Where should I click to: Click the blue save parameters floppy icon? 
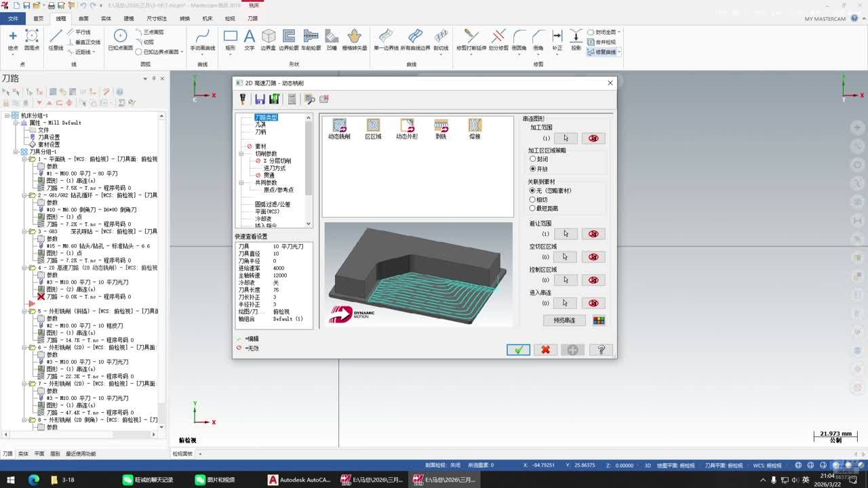[x=260, y=100]
